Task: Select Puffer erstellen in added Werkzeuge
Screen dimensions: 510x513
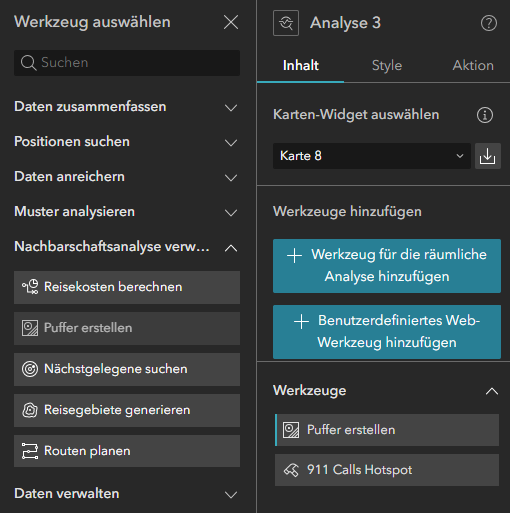Action: 387,430
